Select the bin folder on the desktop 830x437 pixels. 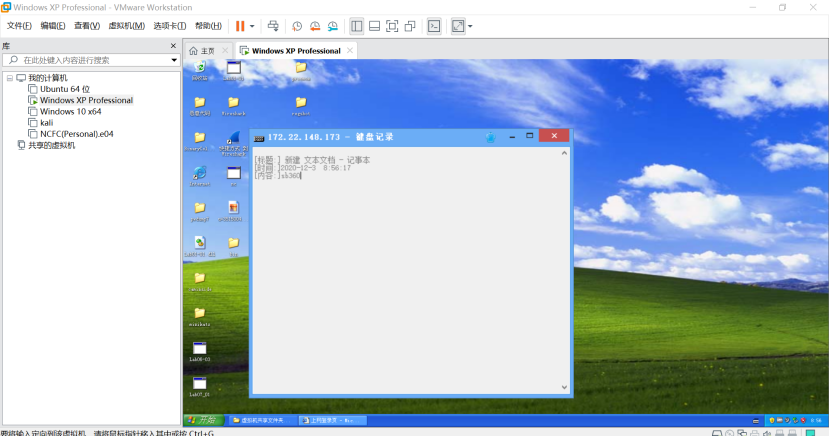pyautogui.click(x=233, y=247)
